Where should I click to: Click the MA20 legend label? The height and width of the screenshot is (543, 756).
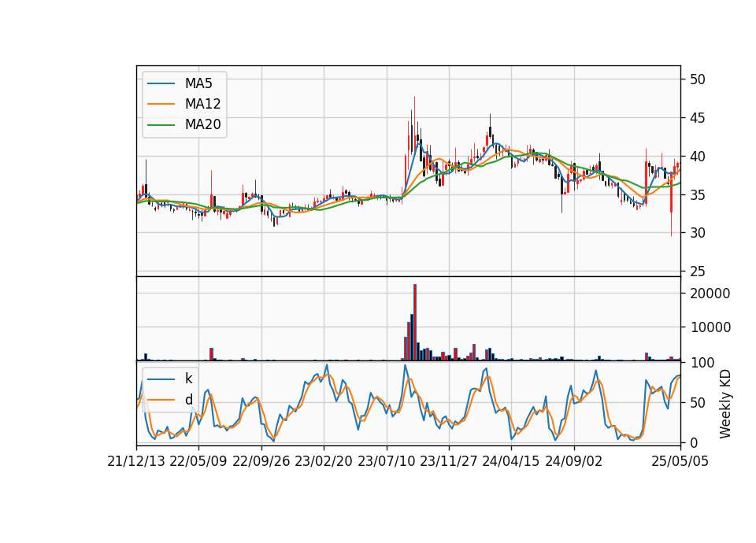tap(202, 125)
